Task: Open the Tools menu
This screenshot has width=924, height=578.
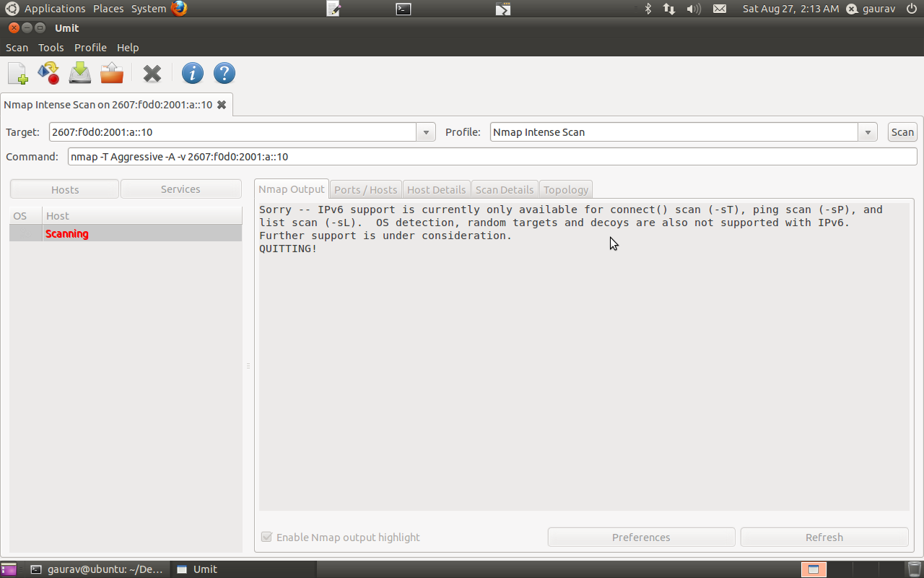Action: 51,48
